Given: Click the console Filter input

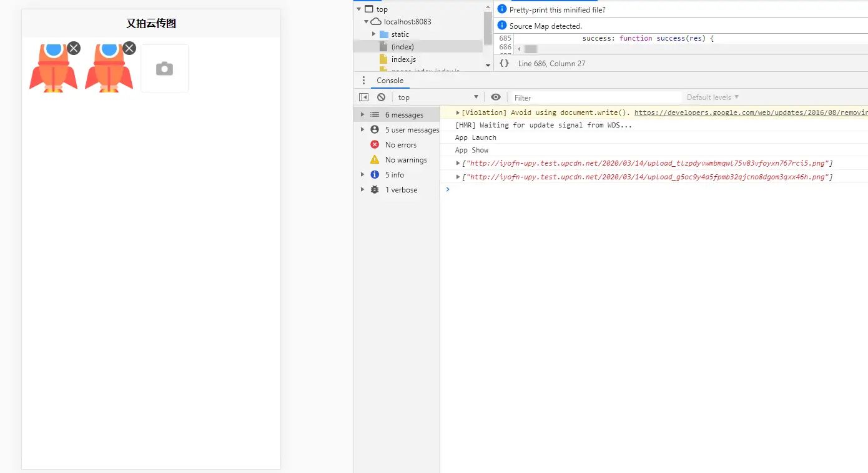Looking at the screenshot, I should click(x=596, y=97).
